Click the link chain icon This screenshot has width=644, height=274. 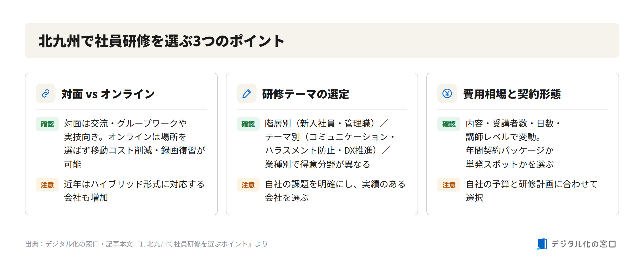point(46,93)
